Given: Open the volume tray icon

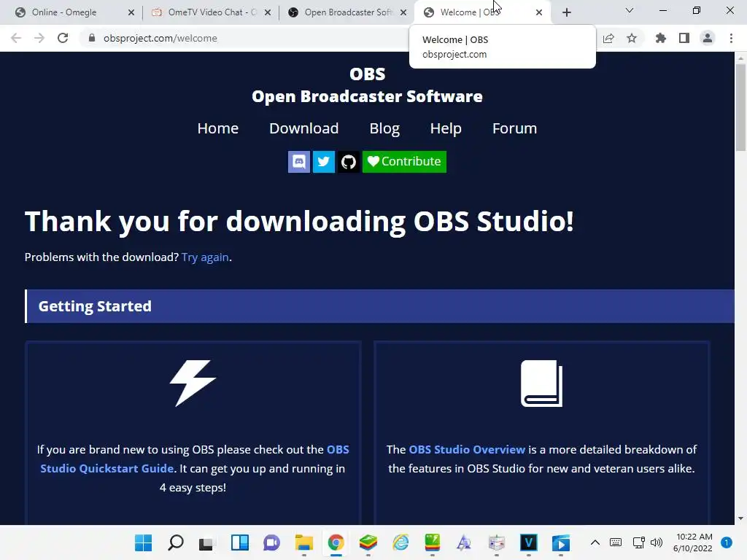Looking at the screenshot, I should [x=657, y=542].
